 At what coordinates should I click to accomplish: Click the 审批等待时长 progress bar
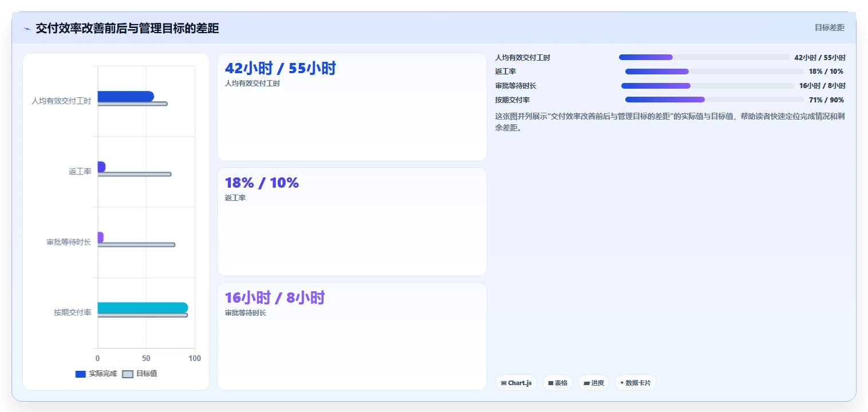pos(708,86)
